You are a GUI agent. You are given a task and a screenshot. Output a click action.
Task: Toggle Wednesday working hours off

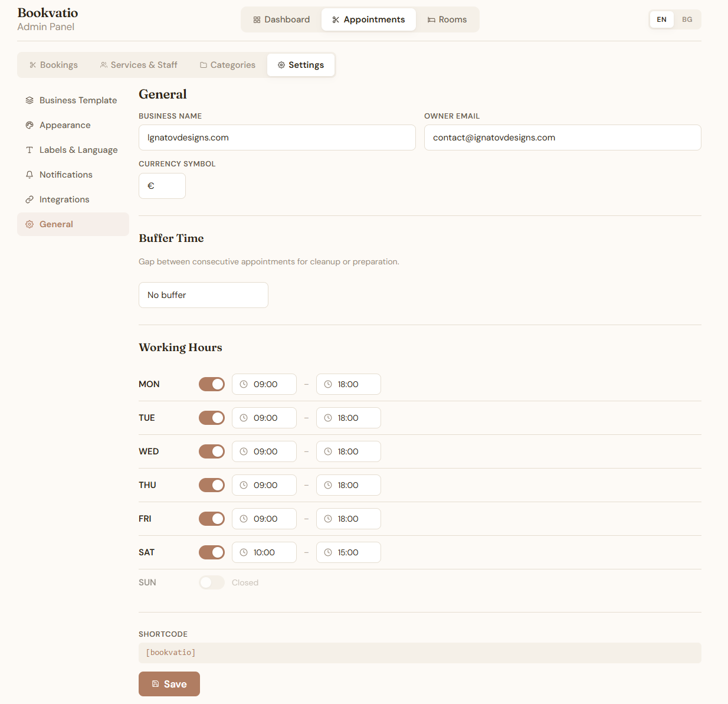[212, 451]
